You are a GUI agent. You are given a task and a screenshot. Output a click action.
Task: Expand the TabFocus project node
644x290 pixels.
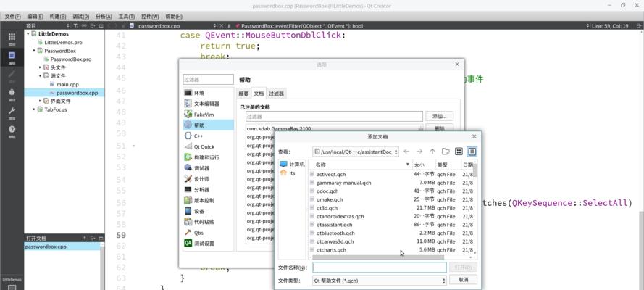(34, 109)
